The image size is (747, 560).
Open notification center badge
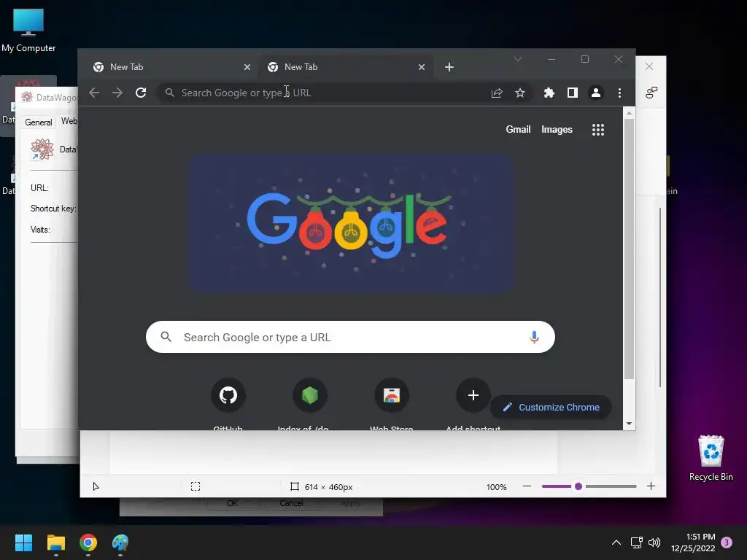point(727,542)
